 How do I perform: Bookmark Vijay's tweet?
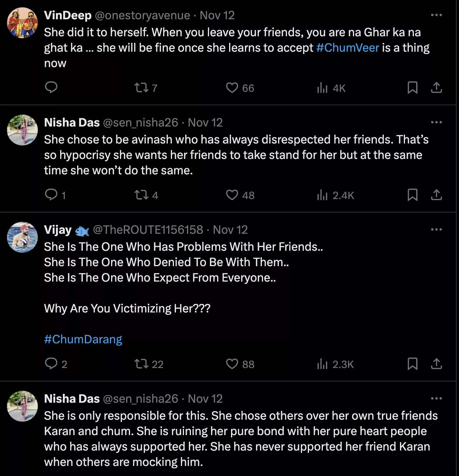point(412,364)
